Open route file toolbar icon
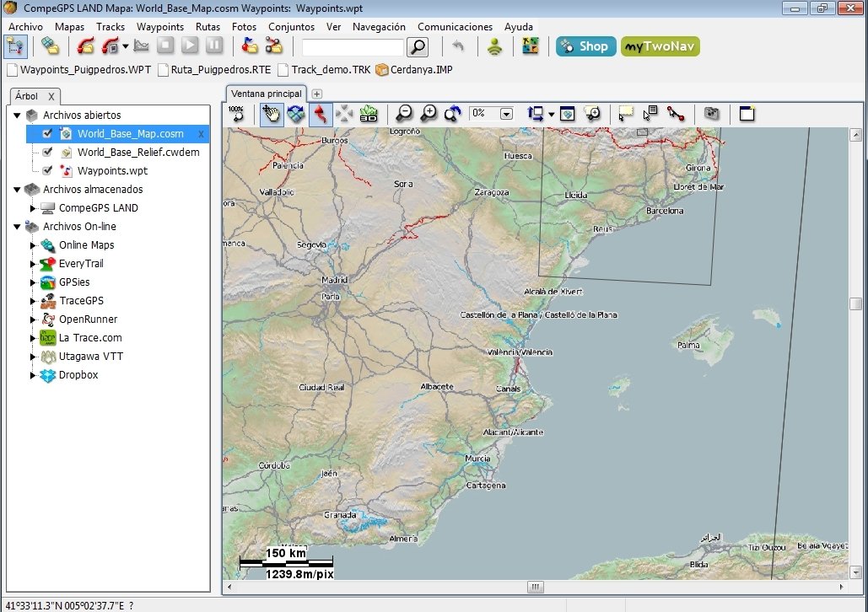Screen dimensions: 868x612 click(x=273, y=46)
